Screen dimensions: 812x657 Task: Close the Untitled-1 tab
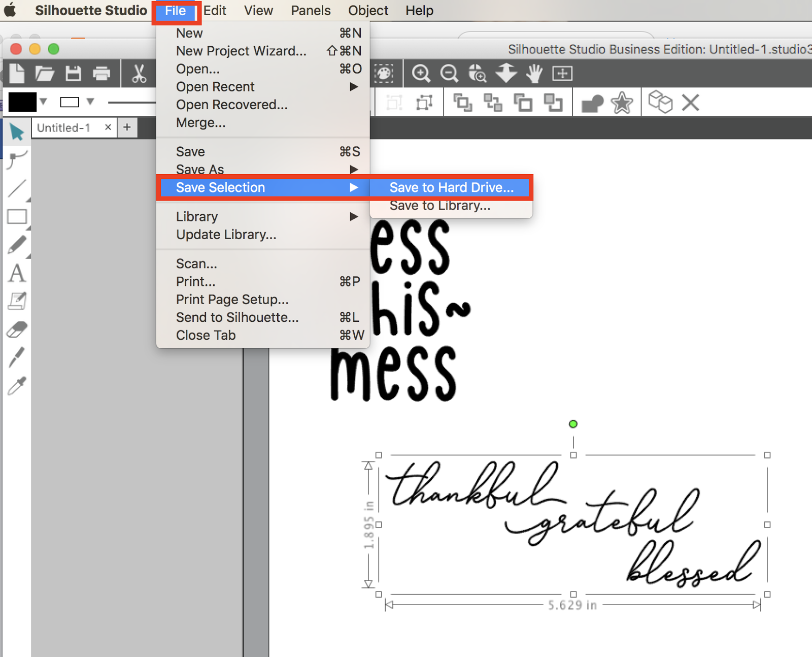[108, 127]
